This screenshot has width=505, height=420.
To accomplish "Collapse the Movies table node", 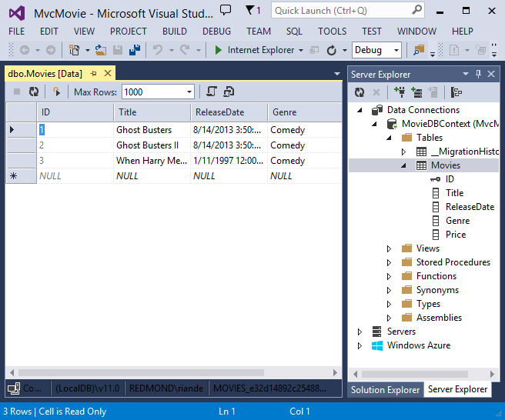I will pos(403,165).
